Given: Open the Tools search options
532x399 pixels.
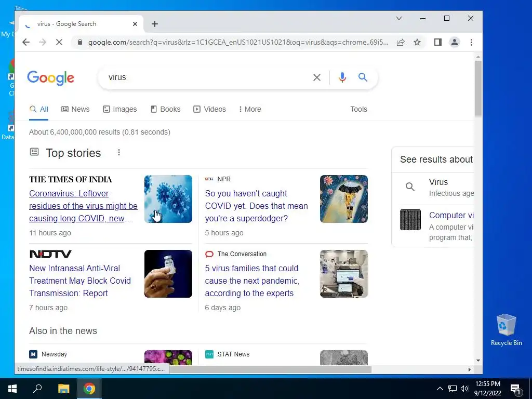Looking at the screenshot, I should click(x=358, y=109).
